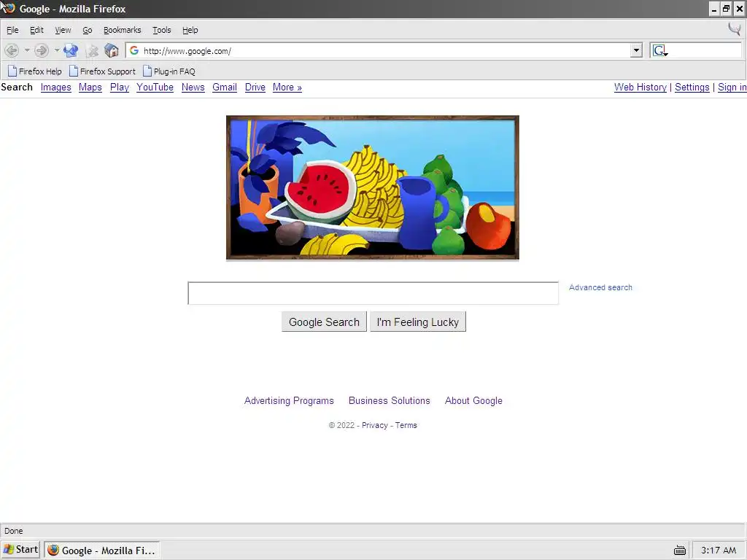Image resolution: width=747 pixels, height=560 pixels.
Task: Open the Drive link
Action: 255,87
